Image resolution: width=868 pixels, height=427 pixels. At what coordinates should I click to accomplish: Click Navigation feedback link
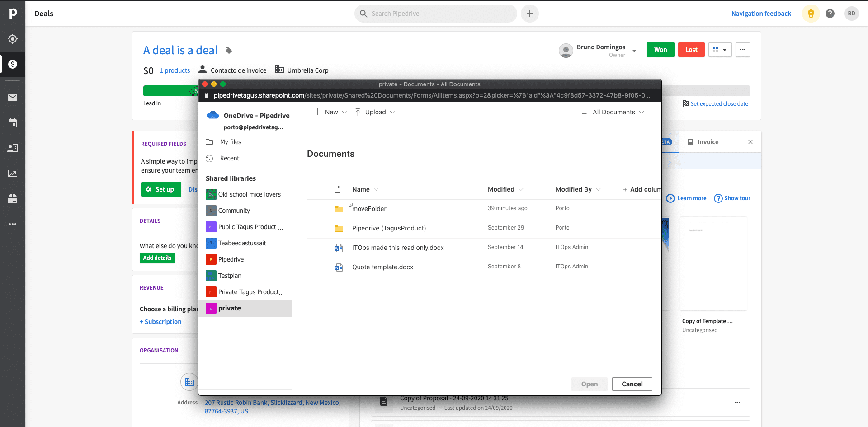point(761,14)
